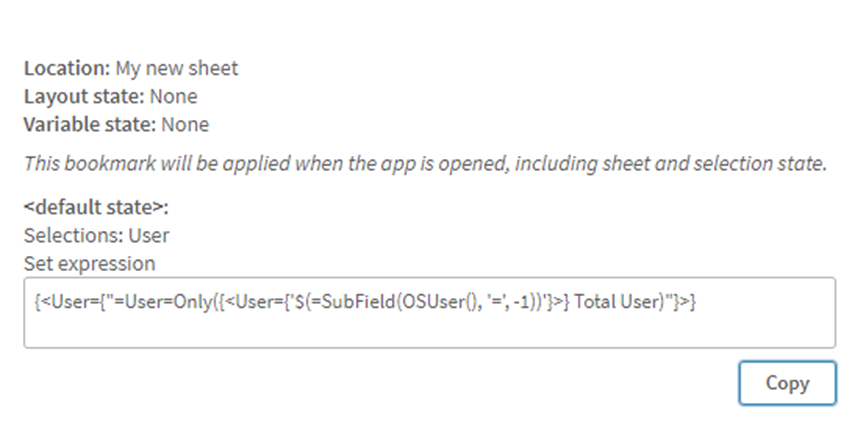The width and height of the screenshot is (855, 430).
Task: Select the None value beside Layout state
Action: [173, 97]
